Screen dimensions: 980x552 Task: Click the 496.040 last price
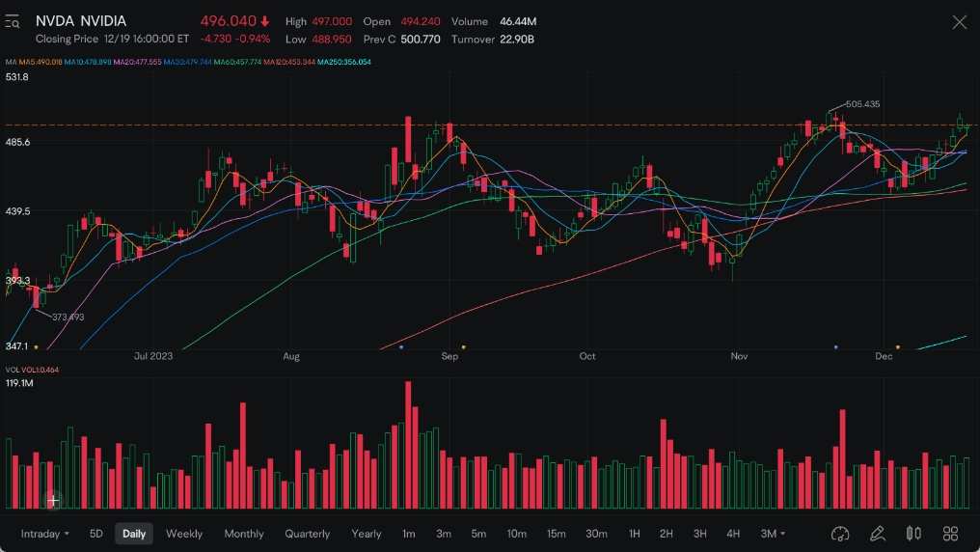point(229,20)
